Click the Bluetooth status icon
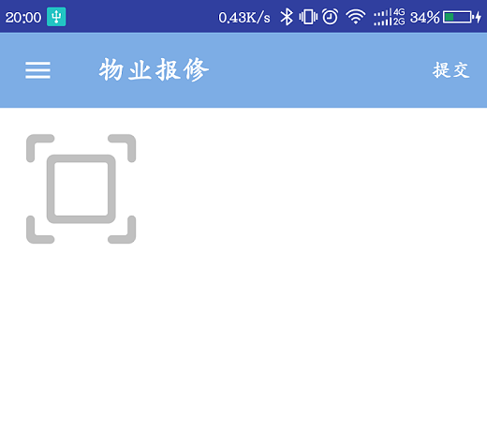Image resolution: width=487 pixels, height=448 pixels. (287, 17)
